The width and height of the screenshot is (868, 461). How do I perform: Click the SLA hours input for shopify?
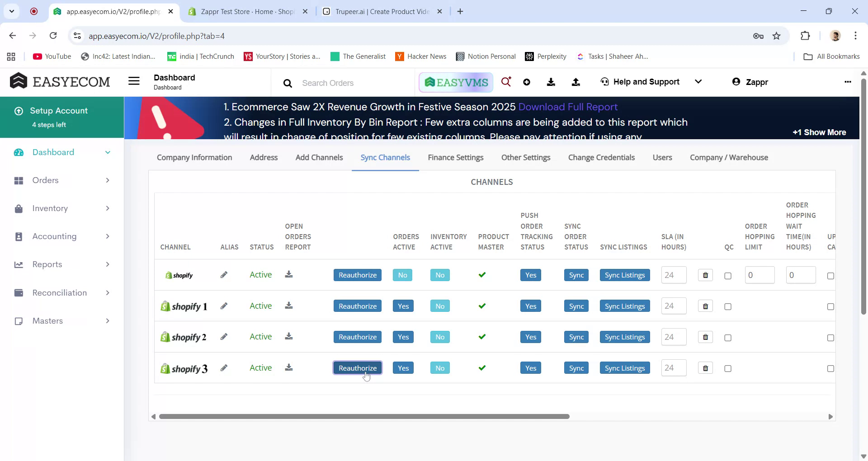pos(674,275)
